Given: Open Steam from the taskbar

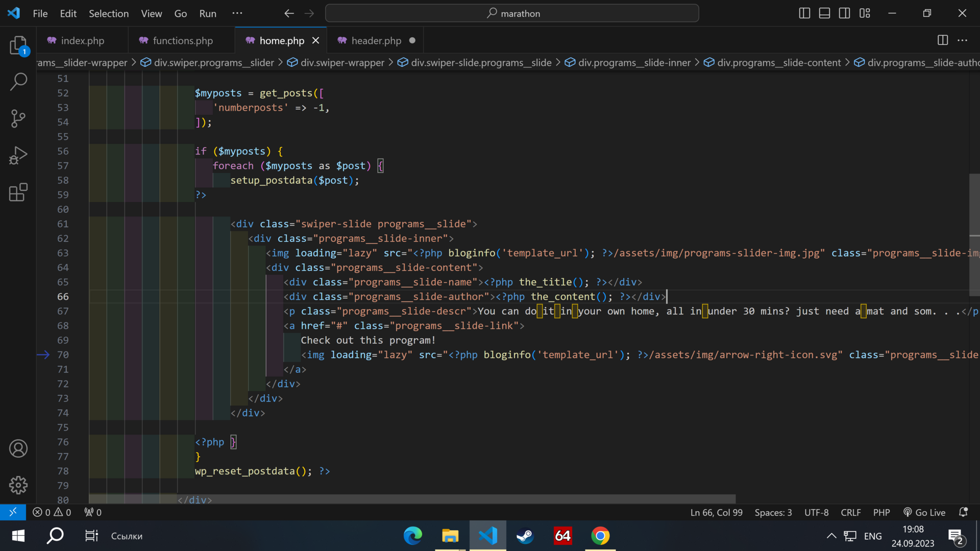Looking at the screenshot, I should (x=525, y=536).
